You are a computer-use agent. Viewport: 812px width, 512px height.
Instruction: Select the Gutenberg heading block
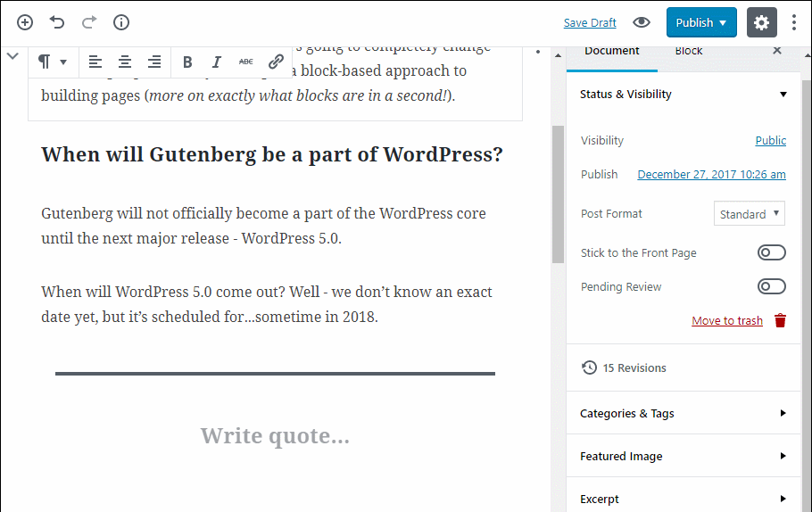tap(272, 154)
